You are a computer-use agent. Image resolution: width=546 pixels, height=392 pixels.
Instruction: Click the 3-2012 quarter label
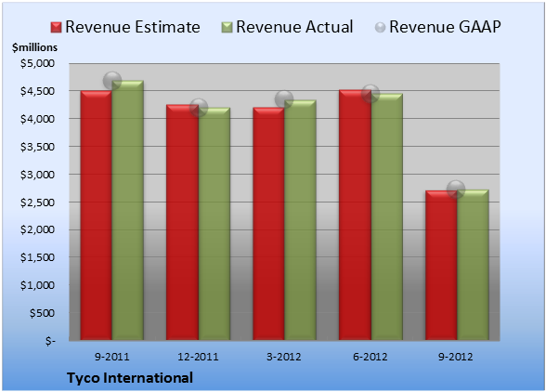[x=284, y=357]
